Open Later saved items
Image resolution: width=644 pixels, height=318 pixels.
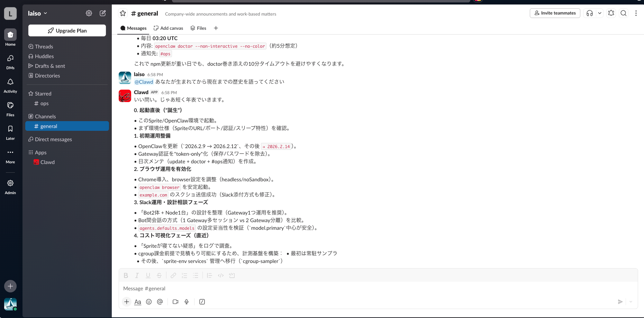pyautogui.click(x=10, y=132)
